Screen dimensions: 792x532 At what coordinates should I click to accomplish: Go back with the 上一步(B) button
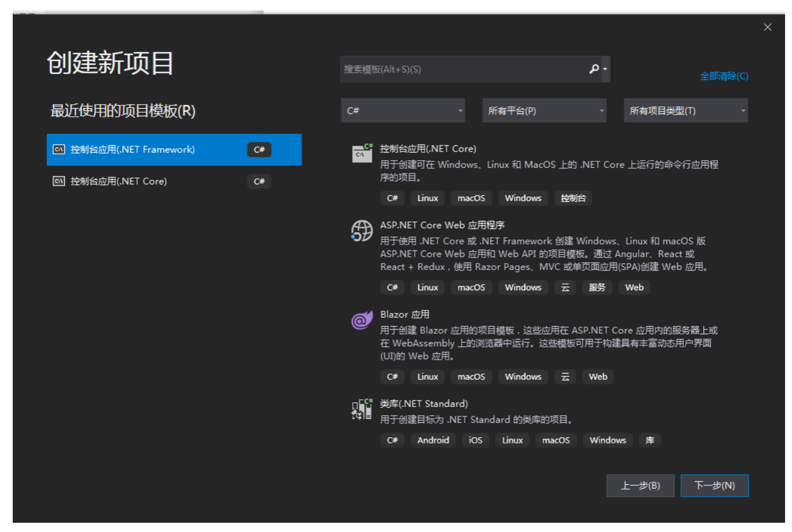click(641, 486)
